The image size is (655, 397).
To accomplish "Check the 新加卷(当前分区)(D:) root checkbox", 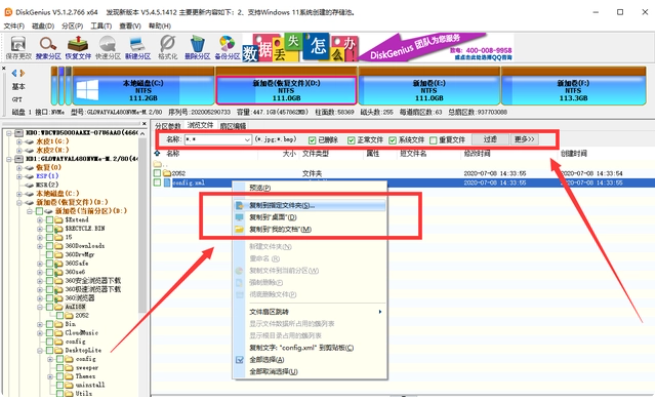I will (x=39, y=211).
